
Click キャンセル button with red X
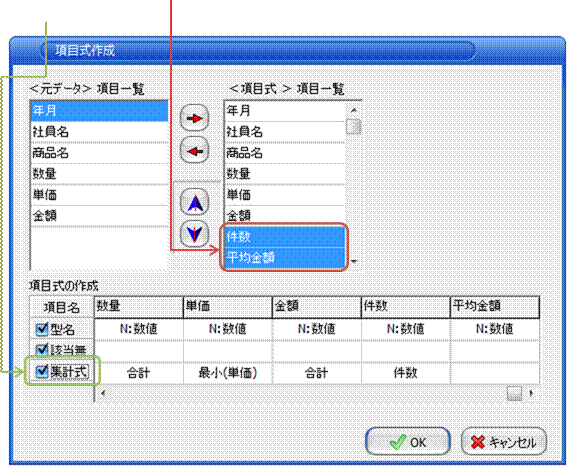pyautogui.click(x=504, y=442)
